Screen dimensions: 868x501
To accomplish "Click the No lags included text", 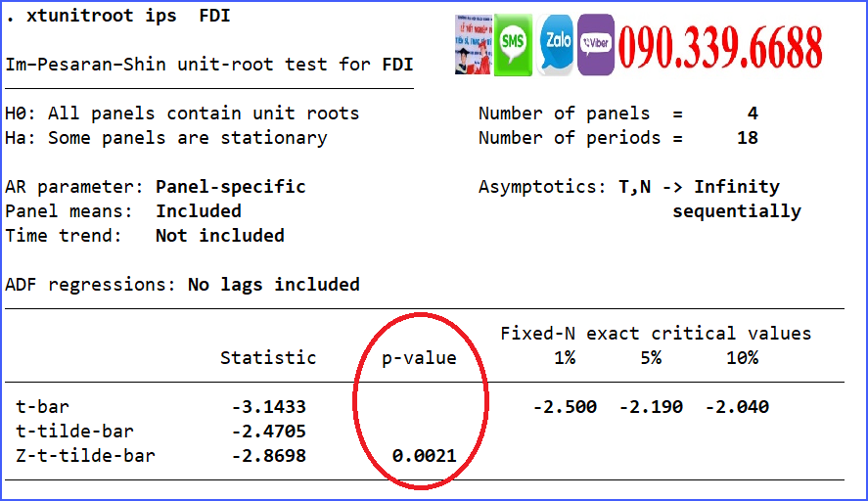I will tap(273, 285).
